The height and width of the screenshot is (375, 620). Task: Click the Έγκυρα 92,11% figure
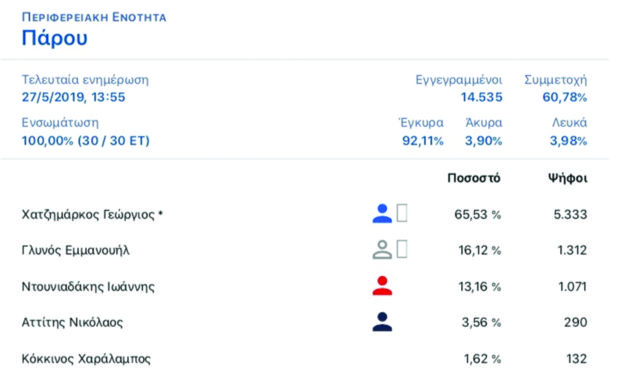[x=423, y=140]
